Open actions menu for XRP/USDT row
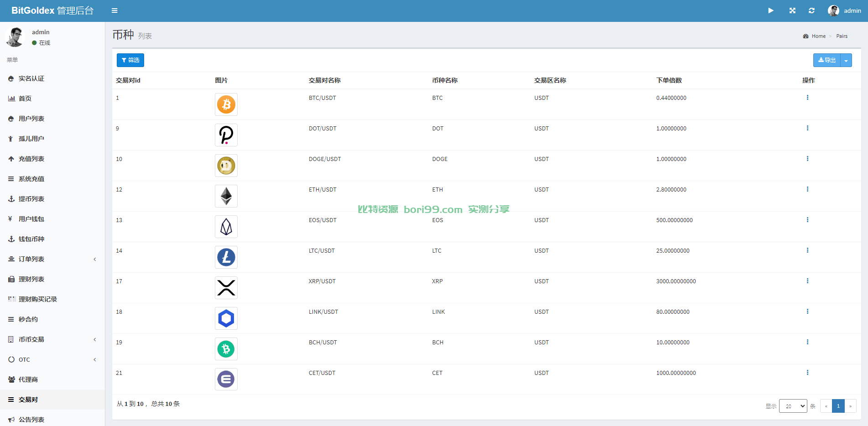The height and width of the screenshot is (426, 868). coord(807,281)
